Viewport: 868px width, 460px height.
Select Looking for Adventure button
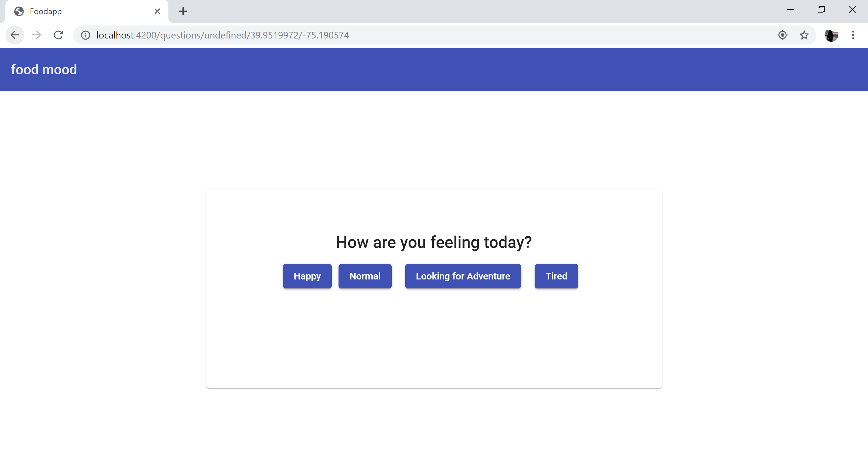pos(463,276)
